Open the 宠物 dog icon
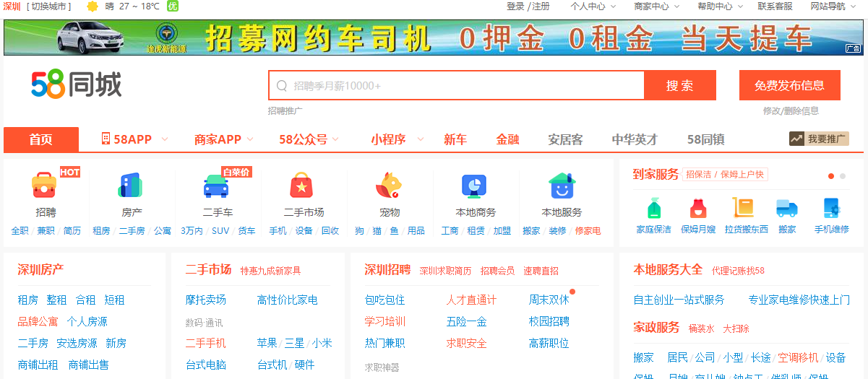The width and height of the screenshot is (868, 379). [x=389, y=186]
